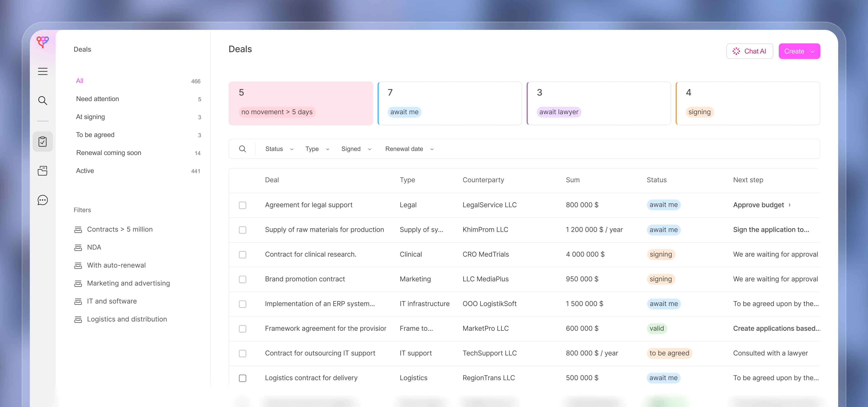Open the Renewal coming soon list

tap(108, 153)
